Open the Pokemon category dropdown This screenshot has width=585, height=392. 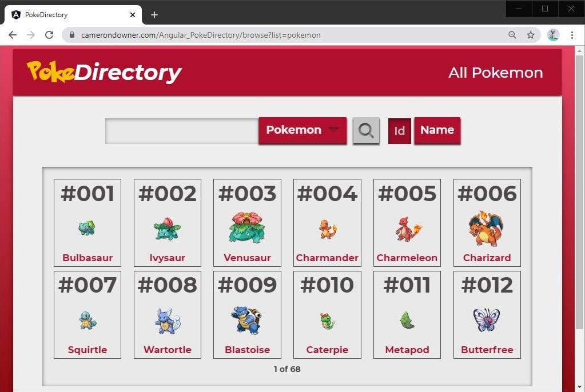pos(303,130)
